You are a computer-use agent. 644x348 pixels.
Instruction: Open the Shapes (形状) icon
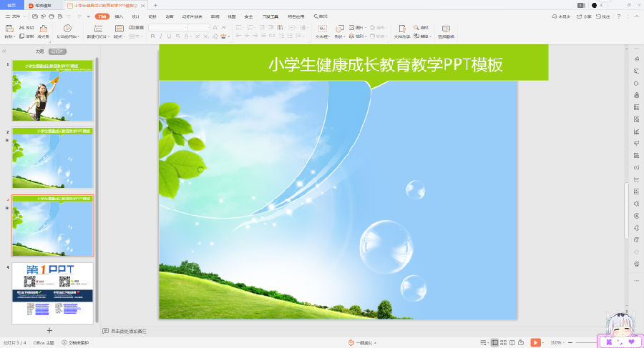click(340, 29)
